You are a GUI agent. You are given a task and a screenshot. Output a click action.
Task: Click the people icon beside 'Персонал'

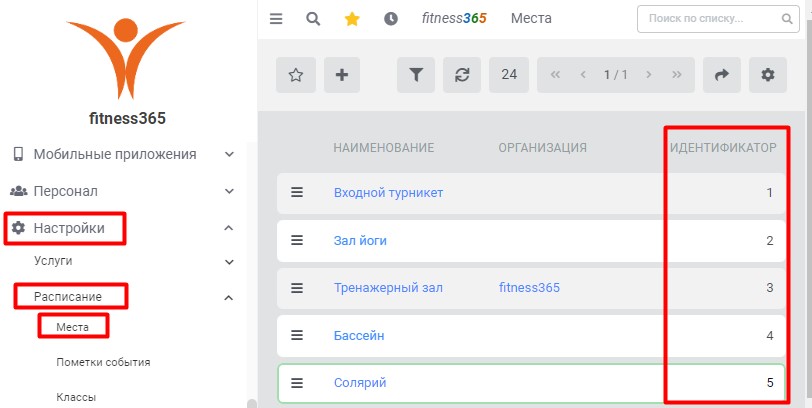pyautogui.click(x=19, y=191)
